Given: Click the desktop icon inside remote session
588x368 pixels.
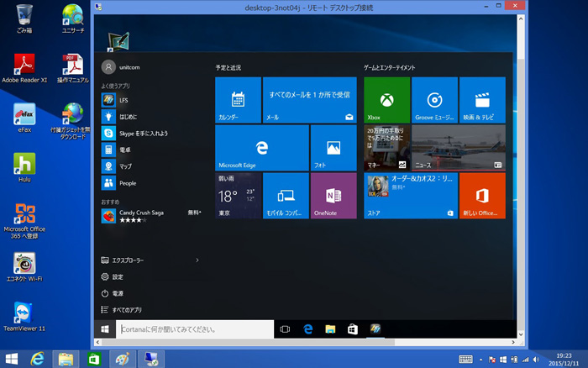Looking at the screenshot, I should coord(118,42).
